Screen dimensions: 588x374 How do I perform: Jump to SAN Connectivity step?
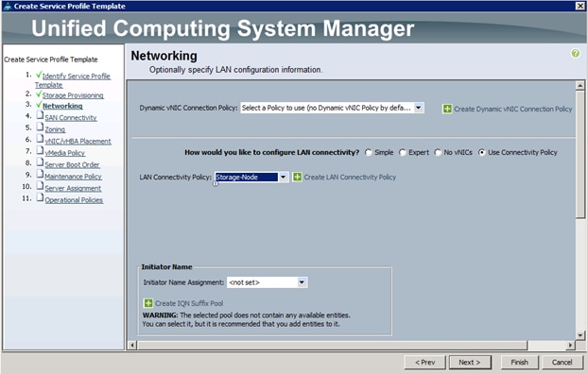coord(71,118)
